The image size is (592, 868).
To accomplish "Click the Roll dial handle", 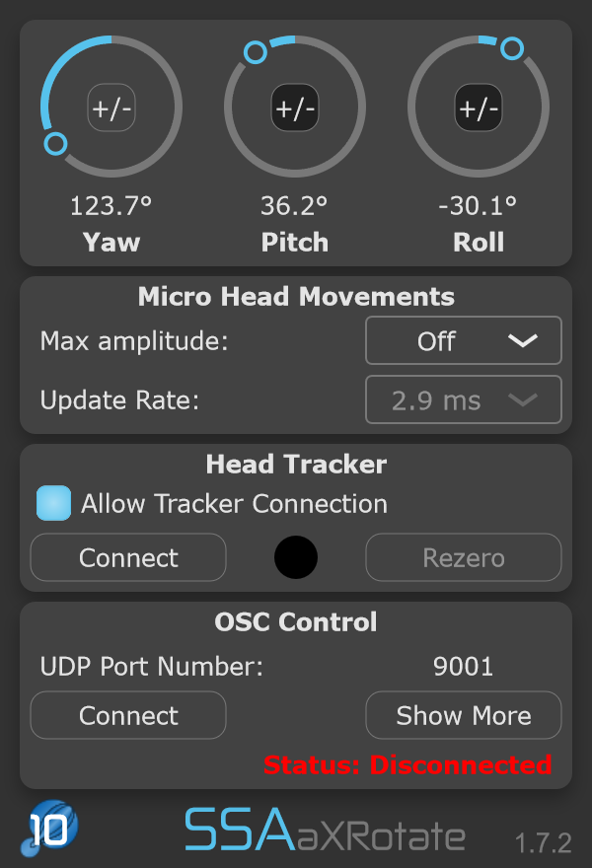I will point(511,47).
